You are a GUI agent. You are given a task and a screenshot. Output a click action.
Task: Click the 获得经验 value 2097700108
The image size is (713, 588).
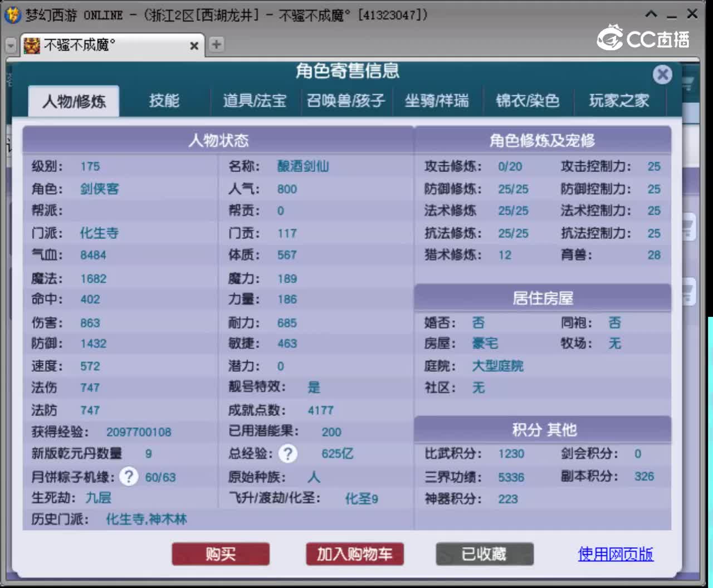(x=139, y=432)
